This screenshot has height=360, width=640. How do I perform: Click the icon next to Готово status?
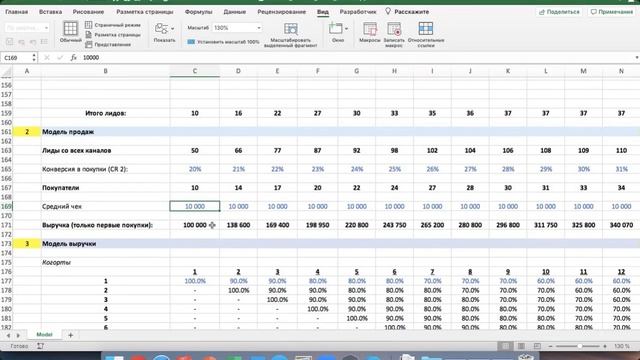coord(40,346)
